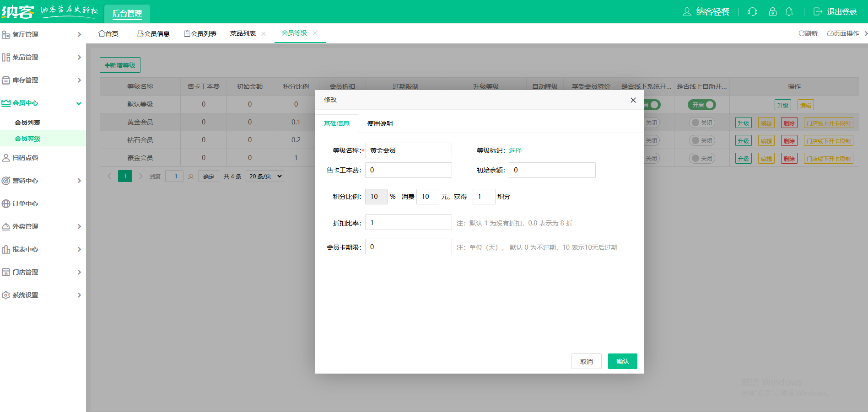Toggle 钻石会员 online self-service 关闭 switch
The image size is (868, 412).
click(x=702, y=140)
